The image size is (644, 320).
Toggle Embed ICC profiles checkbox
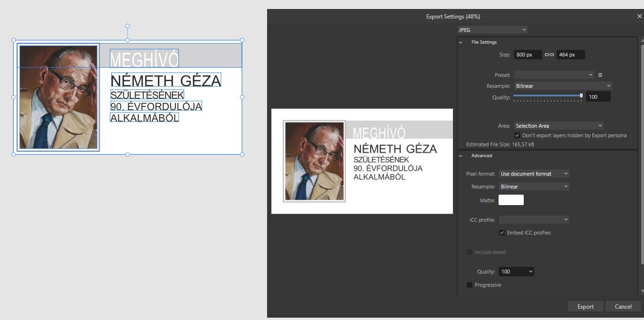click(x=502, y=233)
